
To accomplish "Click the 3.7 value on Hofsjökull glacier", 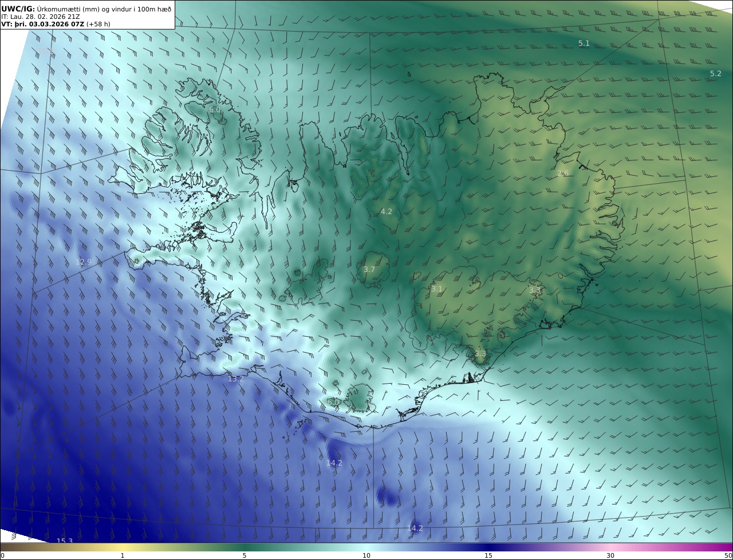I will pyautogui.click(x=369, y=270).
